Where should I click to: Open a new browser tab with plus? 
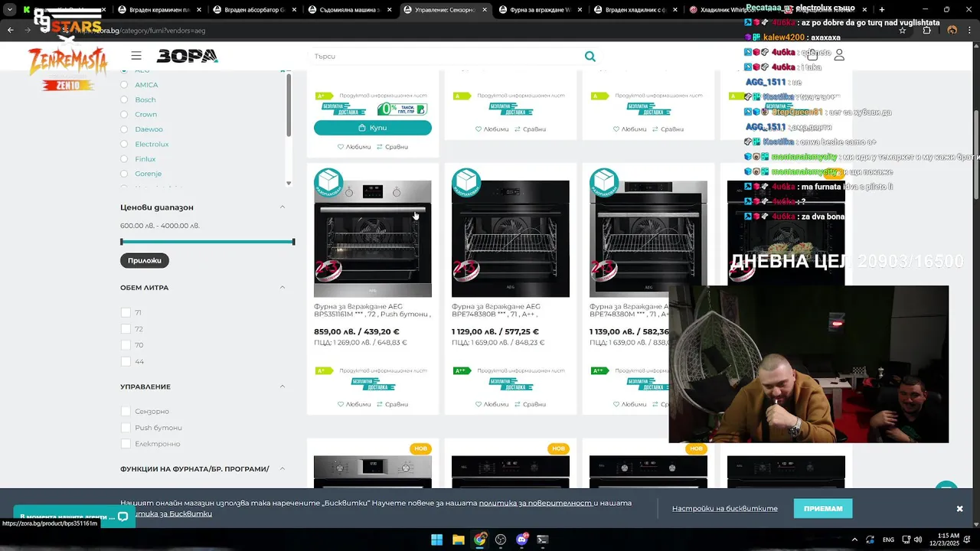(882, 10)
